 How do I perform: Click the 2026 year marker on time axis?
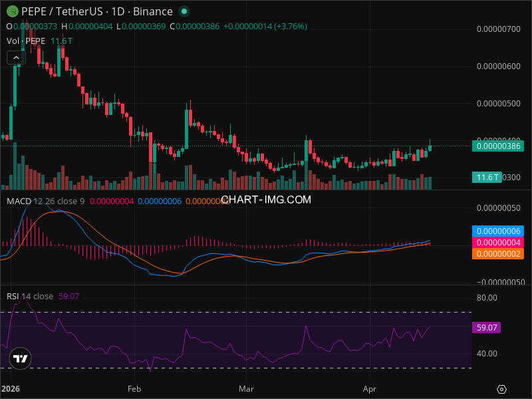10,389
